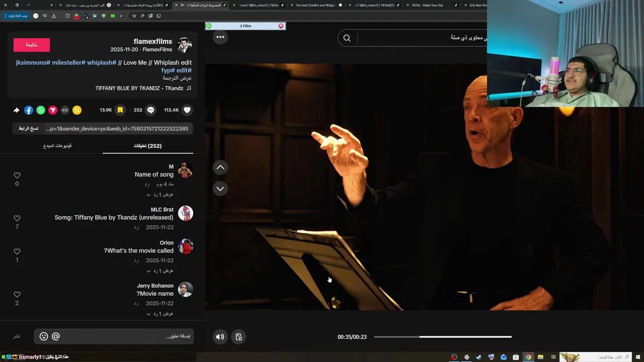
Task: Bookmark the video with the yellow save icon
Action: pos(120,110)
